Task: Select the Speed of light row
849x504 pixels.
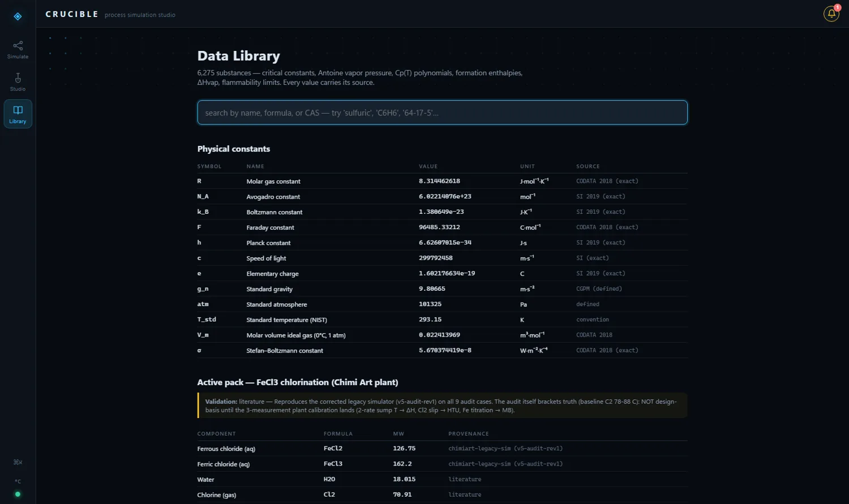Action: pyautogui.click(x=442, y=258)
